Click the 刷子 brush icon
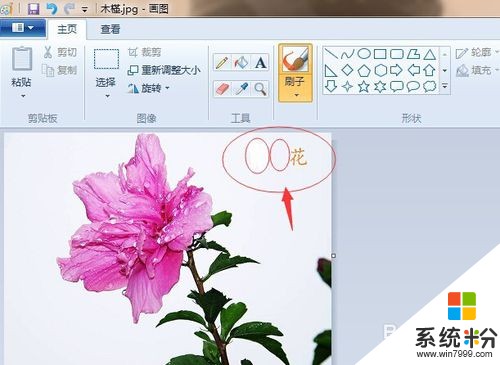The width and height of the screenshot is (500, 365). pos(295,59)
